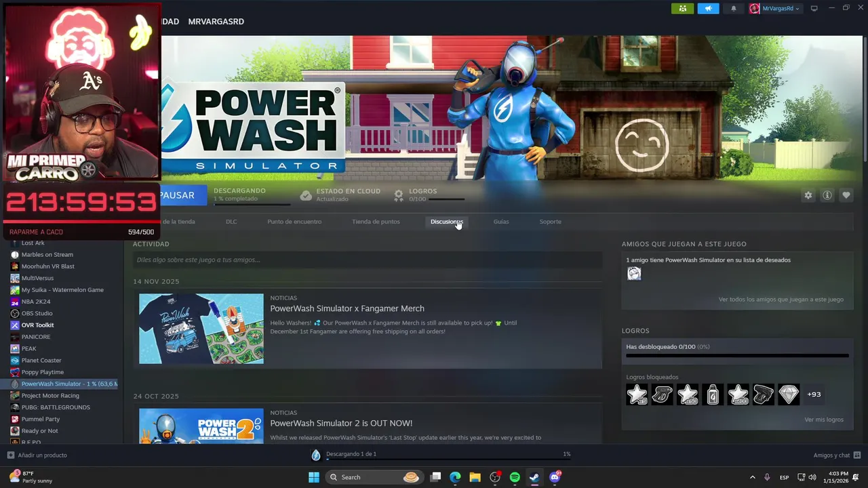Click the fifth locked star achievement icon

[x=738, y=394]
